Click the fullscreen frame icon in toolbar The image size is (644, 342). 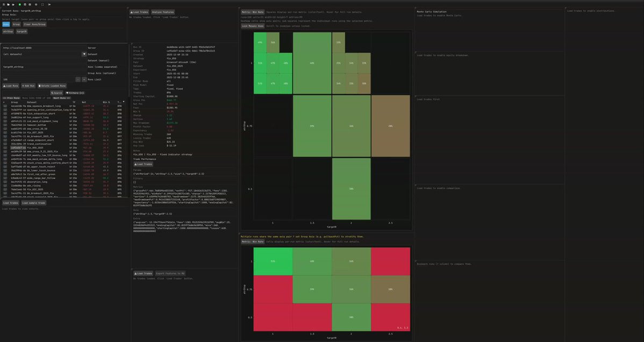(42, 4)
